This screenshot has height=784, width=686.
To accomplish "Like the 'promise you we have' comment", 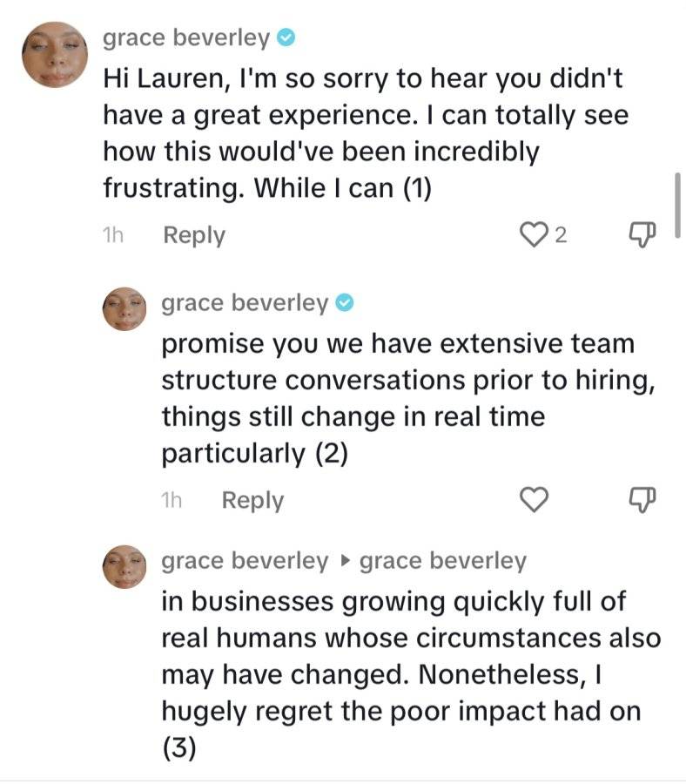I will click(x=535, y=499).
